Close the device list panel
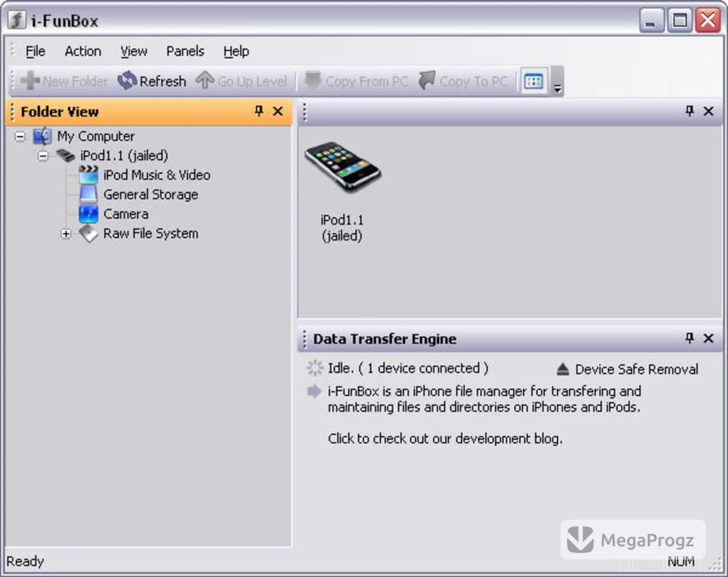This screenshot has width=728, height=577. (708, 111)
